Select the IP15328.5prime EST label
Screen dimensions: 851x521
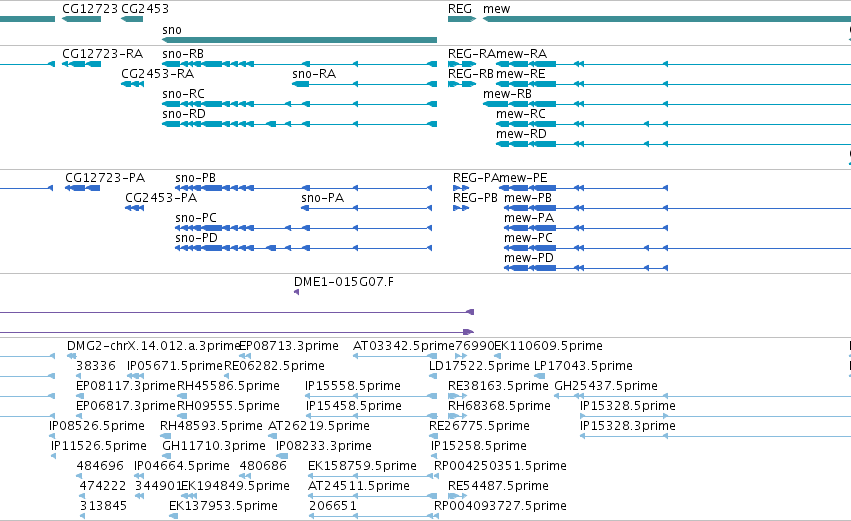628,406
